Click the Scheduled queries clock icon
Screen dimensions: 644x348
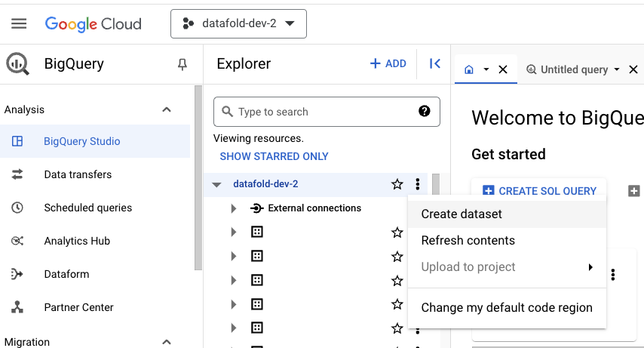[x=17, y=208]
